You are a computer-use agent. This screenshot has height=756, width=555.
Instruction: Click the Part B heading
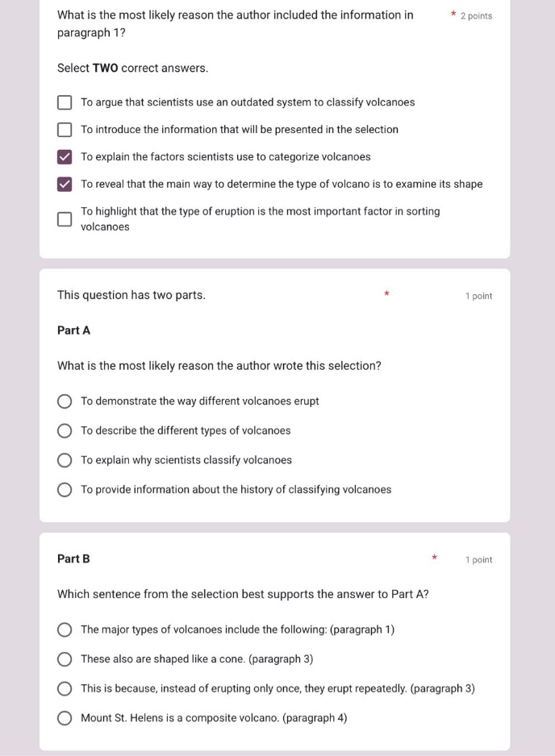tap(74, 559)
